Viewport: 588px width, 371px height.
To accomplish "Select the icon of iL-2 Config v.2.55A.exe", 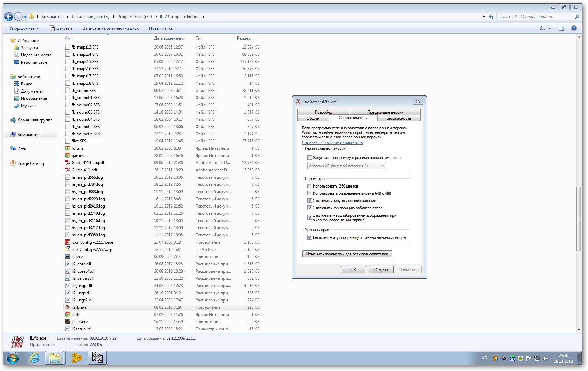I will [x=67, y=242].
